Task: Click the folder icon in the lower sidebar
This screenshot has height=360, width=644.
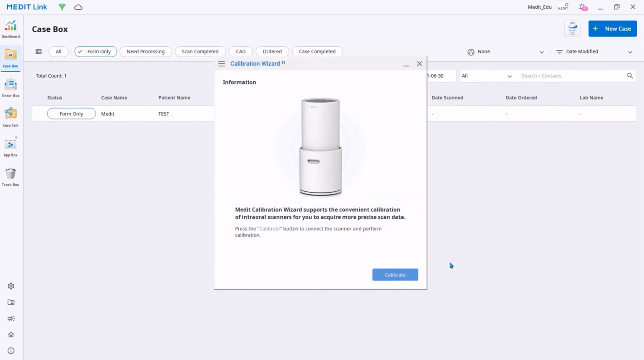Action: pos(11,302)
